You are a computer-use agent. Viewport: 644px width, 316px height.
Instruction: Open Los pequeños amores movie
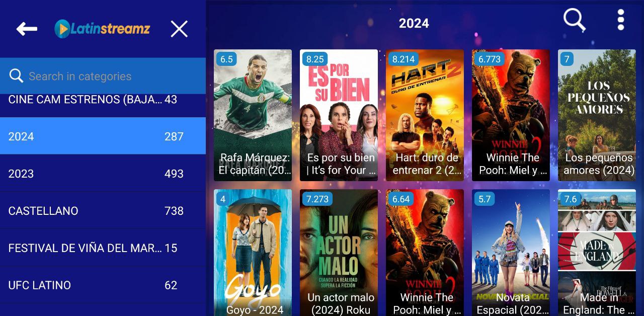pyautogui.click(x=597, y=115)
